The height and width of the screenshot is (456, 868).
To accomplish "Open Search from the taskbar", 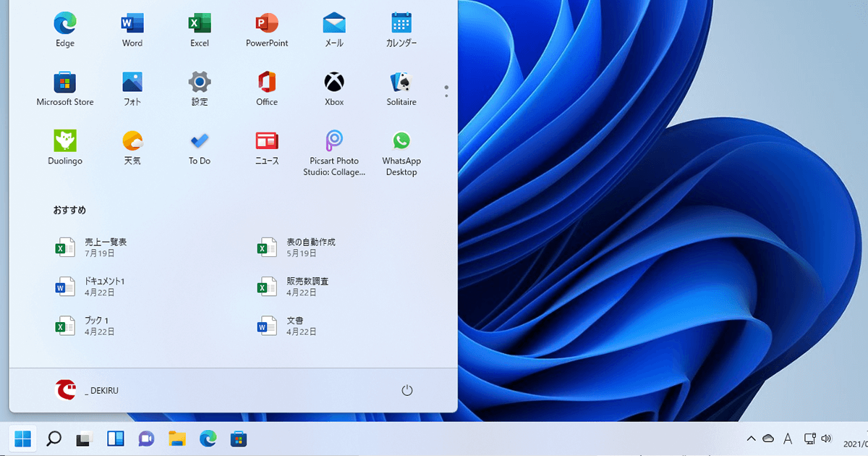I will coord(54,439).
